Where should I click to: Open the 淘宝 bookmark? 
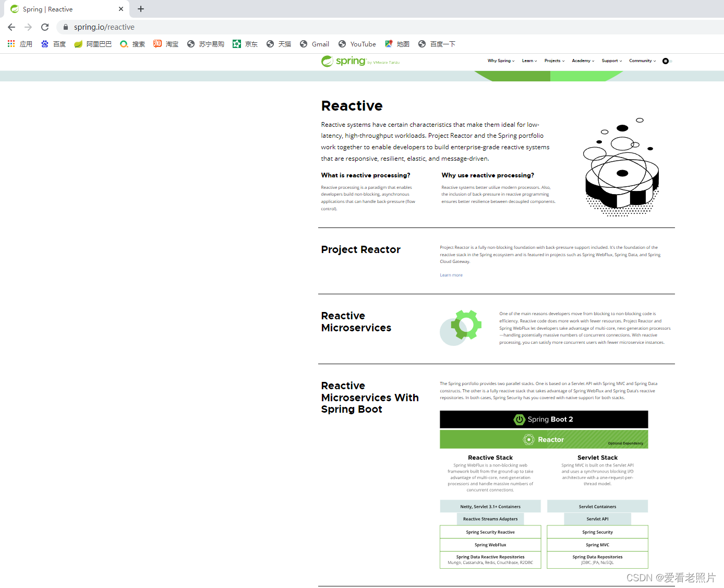(166, 44)
